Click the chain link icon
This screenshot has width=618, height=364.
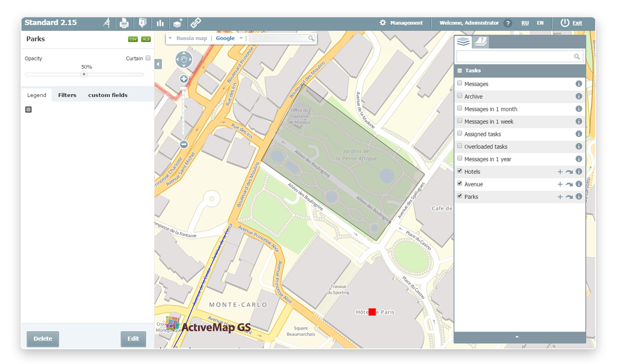coord(196,23)
